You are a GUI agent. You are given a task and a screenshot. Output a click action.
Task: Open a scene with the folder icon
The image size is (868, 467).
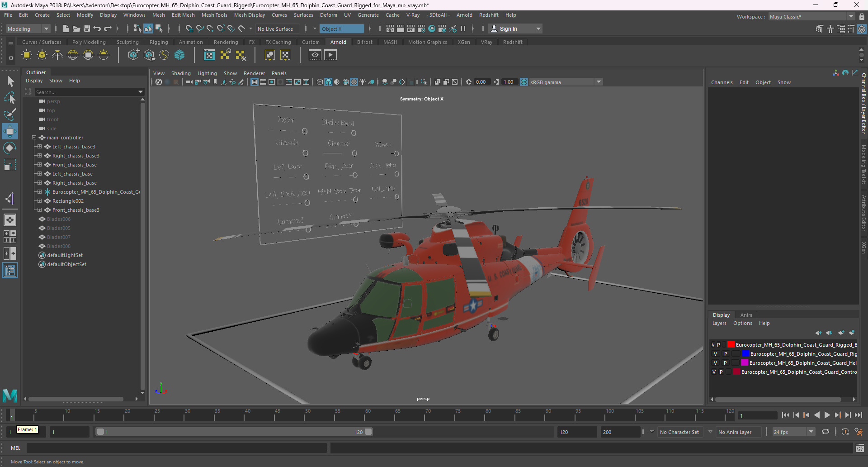click(76, 29)
